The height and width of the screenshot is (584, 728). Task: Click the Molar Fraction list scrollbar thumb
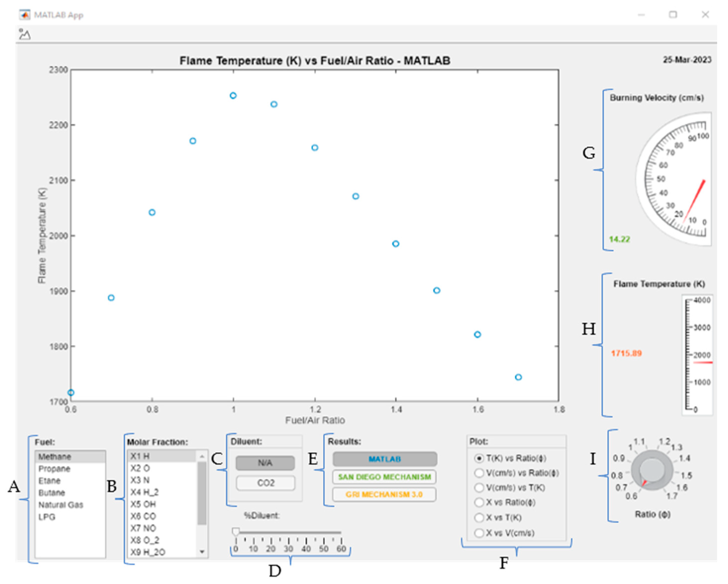[x=202, y=493]
